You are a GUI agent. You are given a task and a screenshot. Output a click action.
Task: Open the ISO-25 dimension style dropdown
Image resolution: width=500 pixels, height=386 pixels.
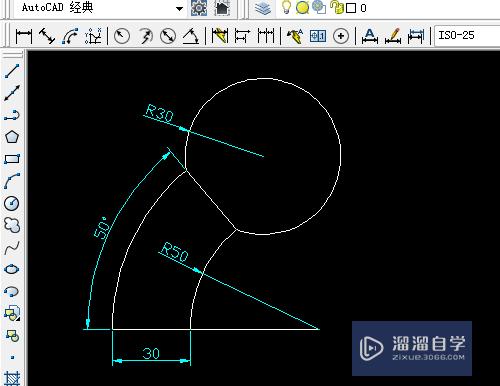pos(467,35)
